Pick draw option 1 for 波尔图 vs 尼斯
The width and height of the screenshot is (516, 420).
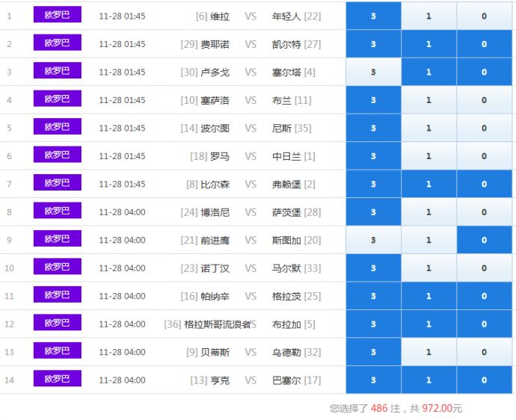[x=429, y=129]
